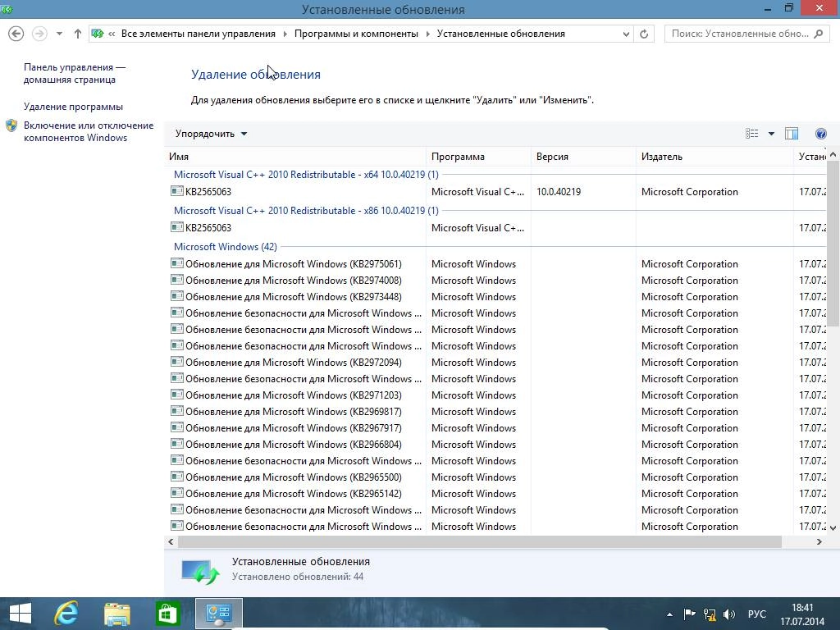This screenshot has height=630, width=840.
Task: Click the network tray icon
Action: point(710,614)
